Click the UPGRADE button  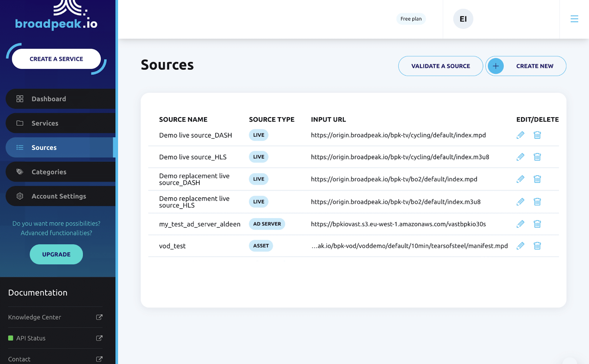(56, 254)
